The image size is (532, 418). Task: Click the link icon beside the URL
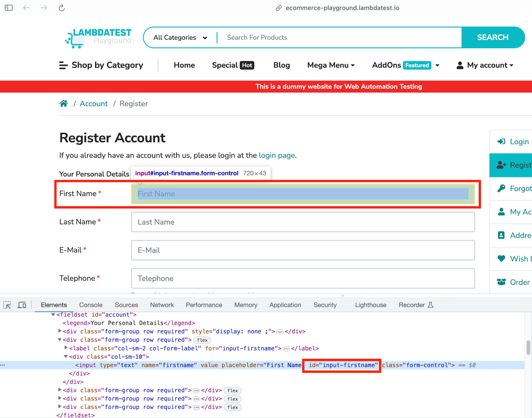tap(279, 8)
